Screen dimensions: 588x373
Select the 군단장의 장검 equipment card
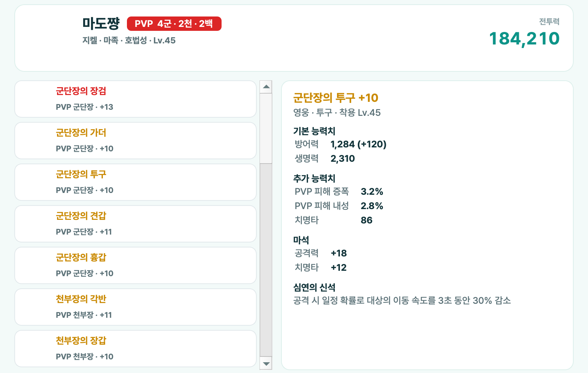tap(136, 99)
